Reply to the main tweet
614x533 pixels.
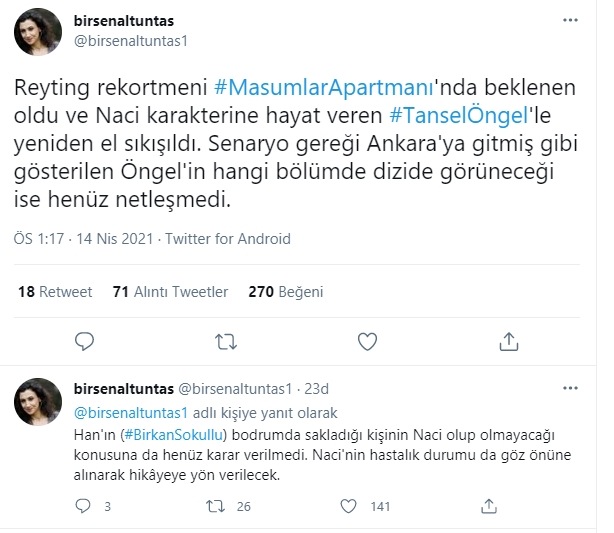[83, 343]
